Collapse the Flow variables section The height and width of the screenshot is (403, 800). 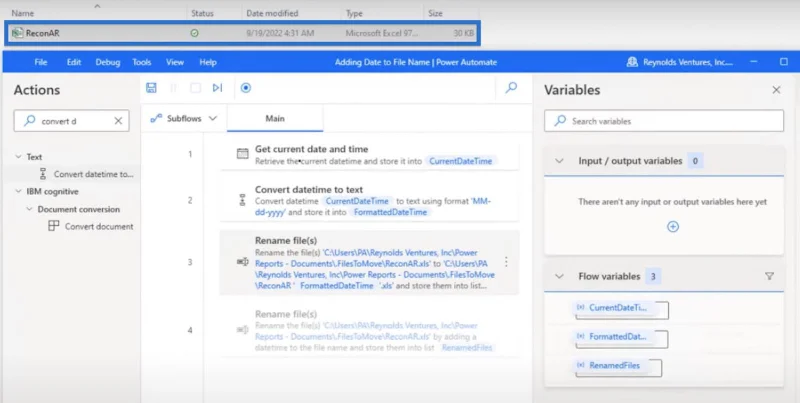pyautogui.click(x=559, y=276)
